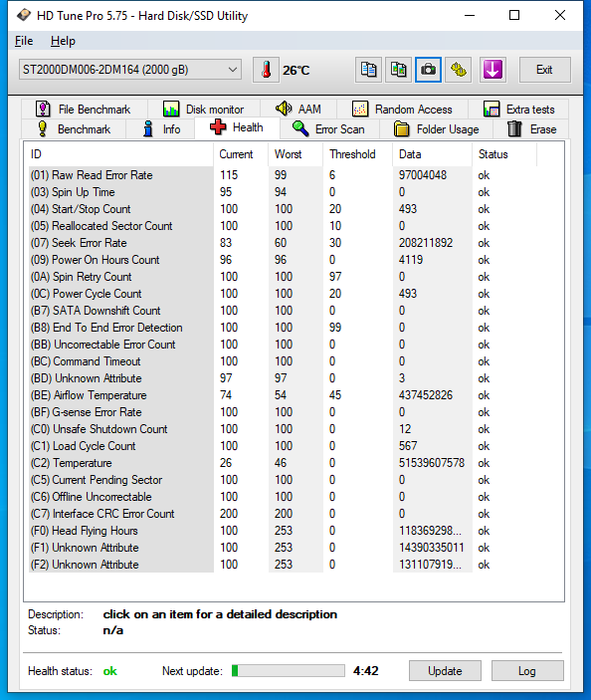Switch to the Folder Usage tab
591x700 pixels.
(x=436, y=129)
